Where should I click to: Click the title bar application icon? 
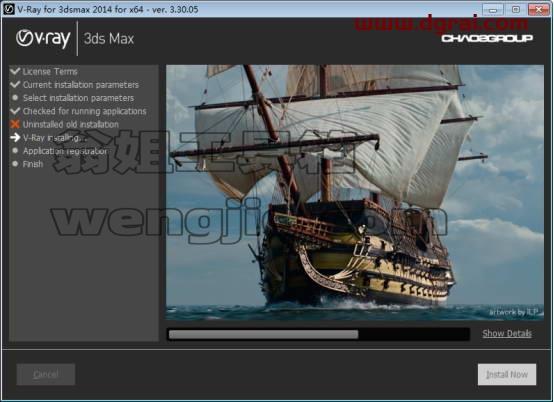pos(8,9)
